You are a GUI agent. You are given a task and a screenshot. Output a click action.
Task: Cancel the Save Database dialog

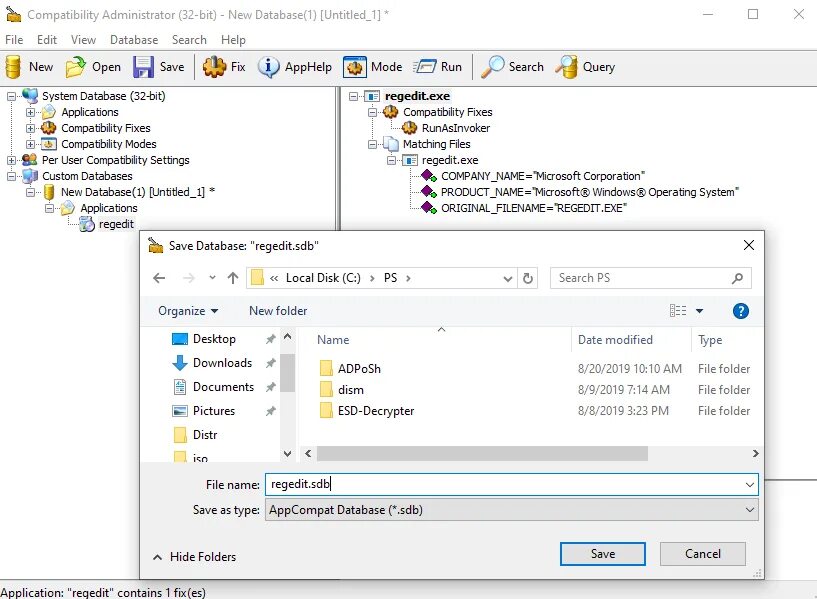point(702,553)
